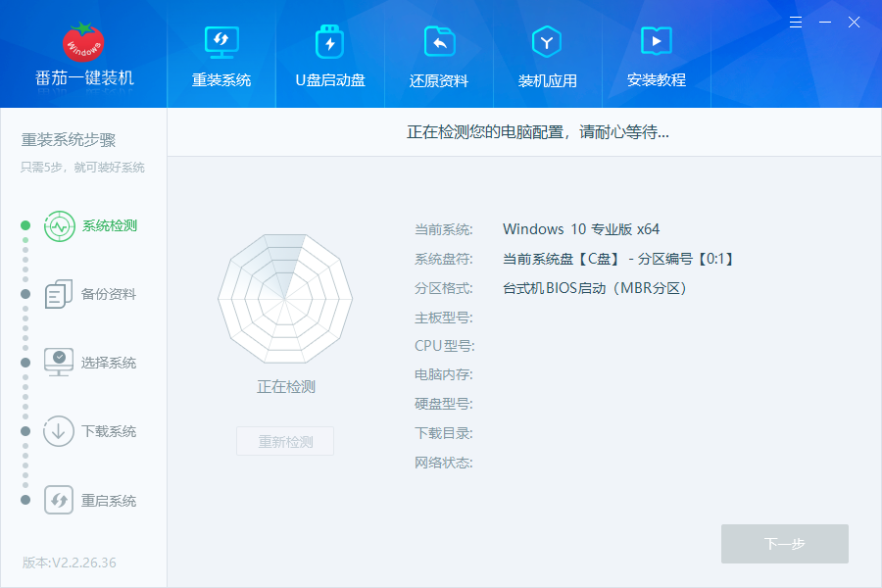Open the 安装教程 video play icon
This screenshot has height=588, width=882.
tap(657, 41)
